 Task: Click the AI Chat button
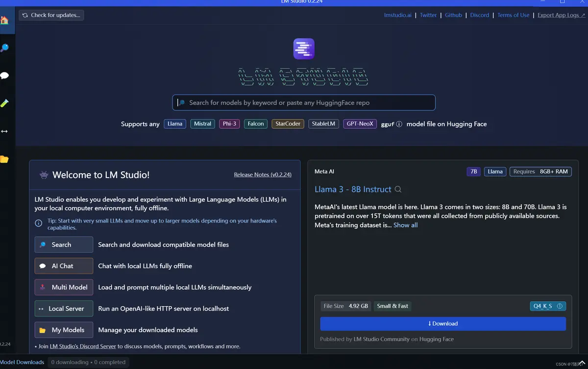(x=64, y=266)
